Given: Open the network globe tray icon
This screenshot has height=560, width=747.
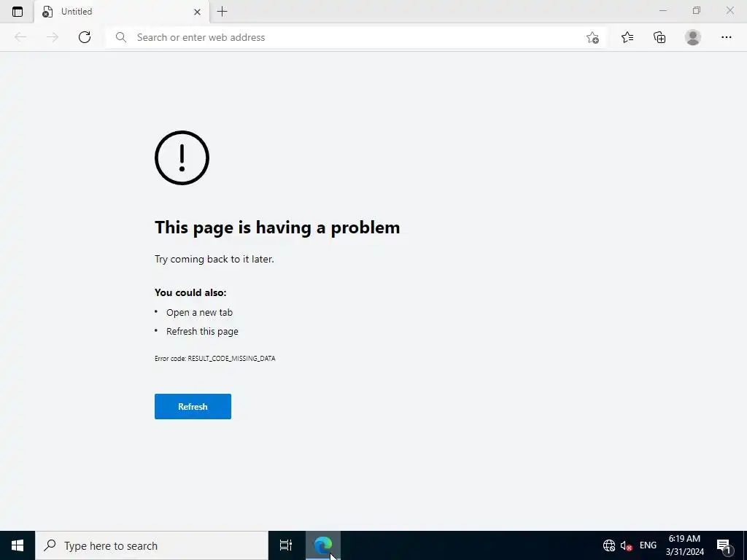Looking at the screenshot, I should pyautogui.click(x=609, y=545).
